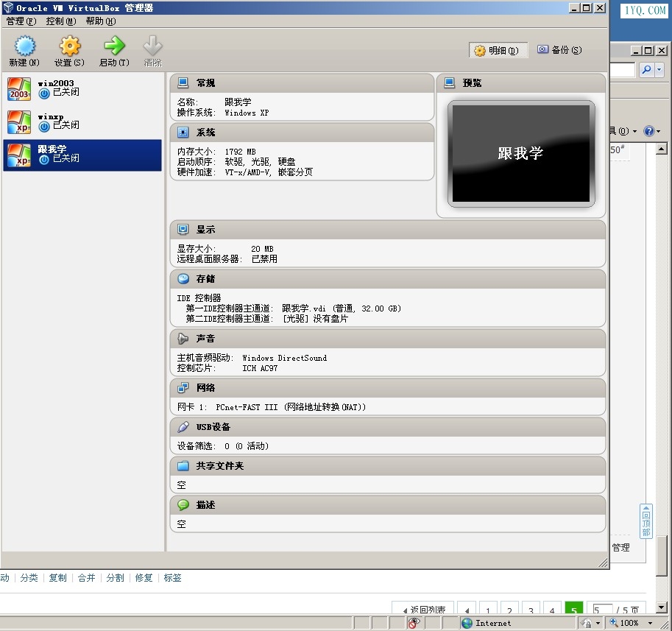
Task: Click the 共享文件夹 section folder icon
Action: [183, 466]
